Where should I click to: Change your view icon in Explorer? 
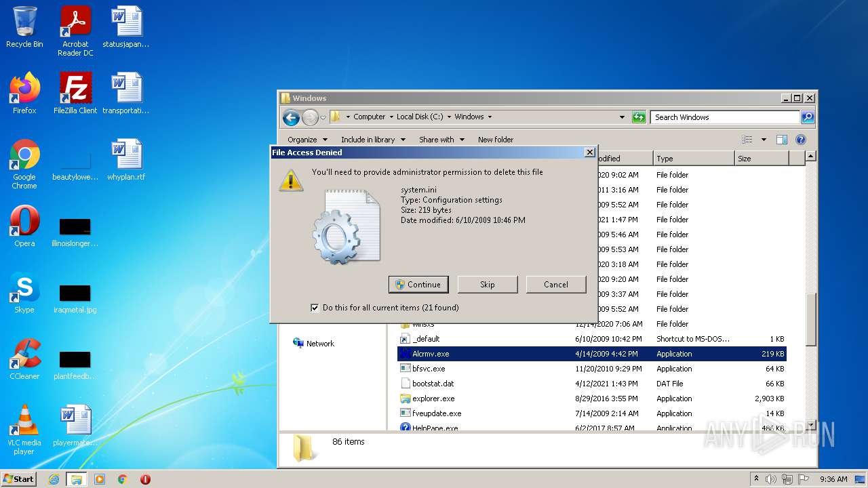pos(747,140)
